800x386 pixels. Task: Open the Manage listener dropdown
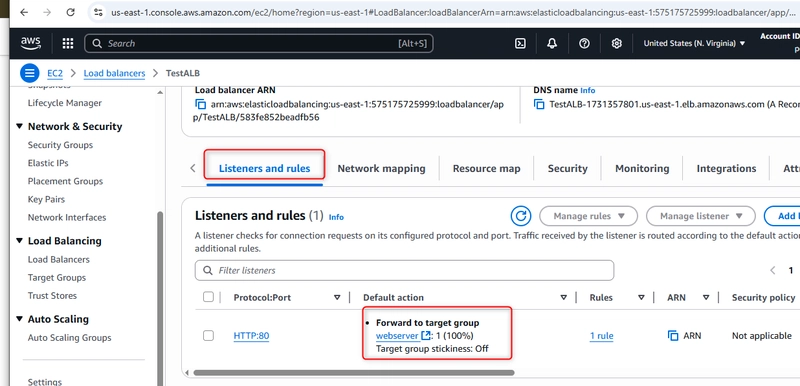[x=701, y=216]
